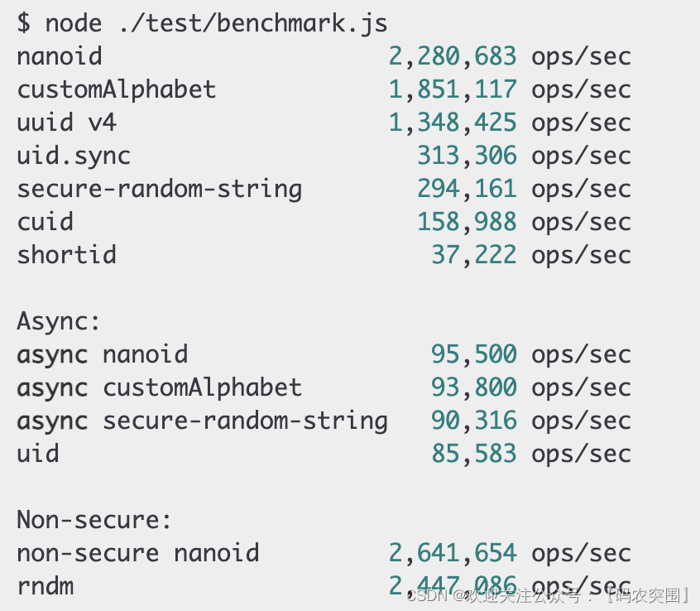Click the uuid v4 benchmark name
The width and height of the screenshot is (700, 611).
67,123
